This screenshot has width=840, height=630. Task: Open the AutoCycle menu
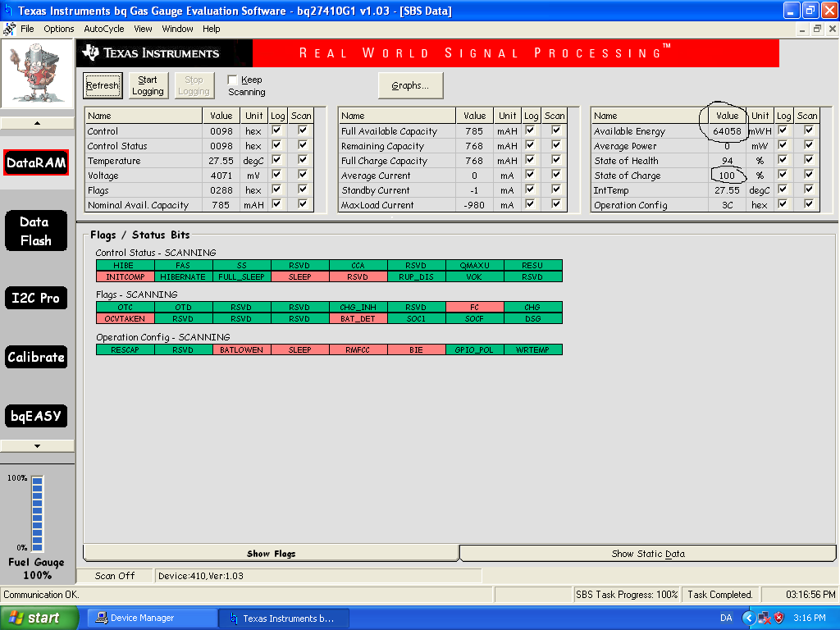point(104,29)
